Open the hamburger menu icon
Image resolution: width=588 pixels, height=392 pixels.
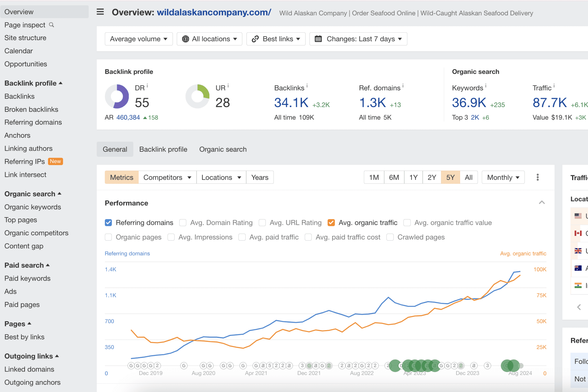100,12
